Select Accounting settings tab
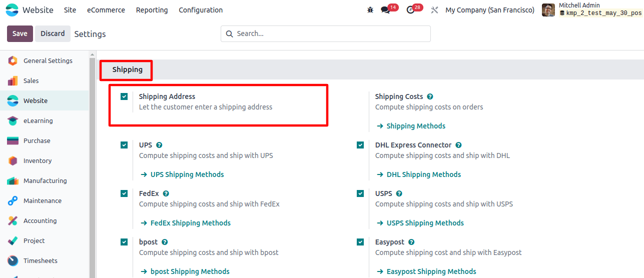This screenshot has width=644, height=278. click(x=45, y=221)
